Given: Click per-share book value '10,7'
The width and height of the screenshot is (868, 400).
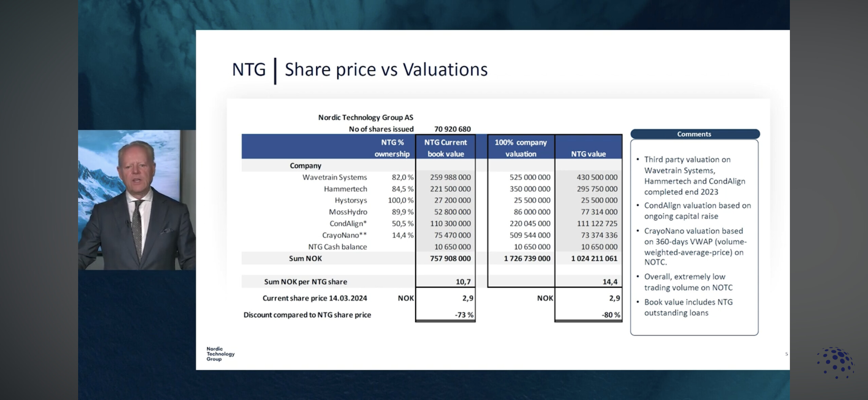Looking at the screenshot, I should coord(463,282).
